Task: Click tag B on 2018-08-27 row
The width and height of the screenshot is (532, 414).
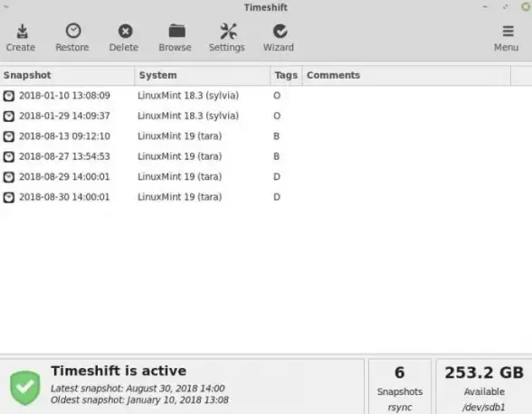Action: pyautogui.click(x=277, y=156)
